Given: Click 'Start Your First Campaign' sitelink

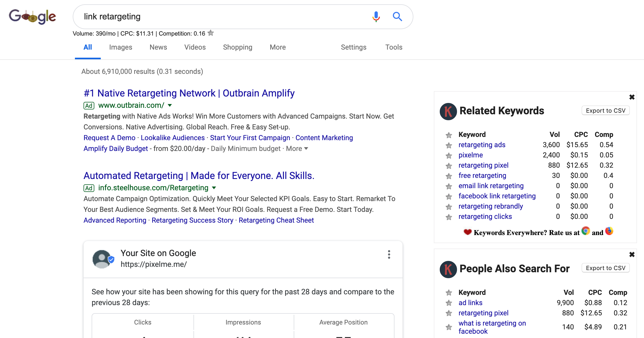Looking at the screenshot, I should (x=250, y=138).
